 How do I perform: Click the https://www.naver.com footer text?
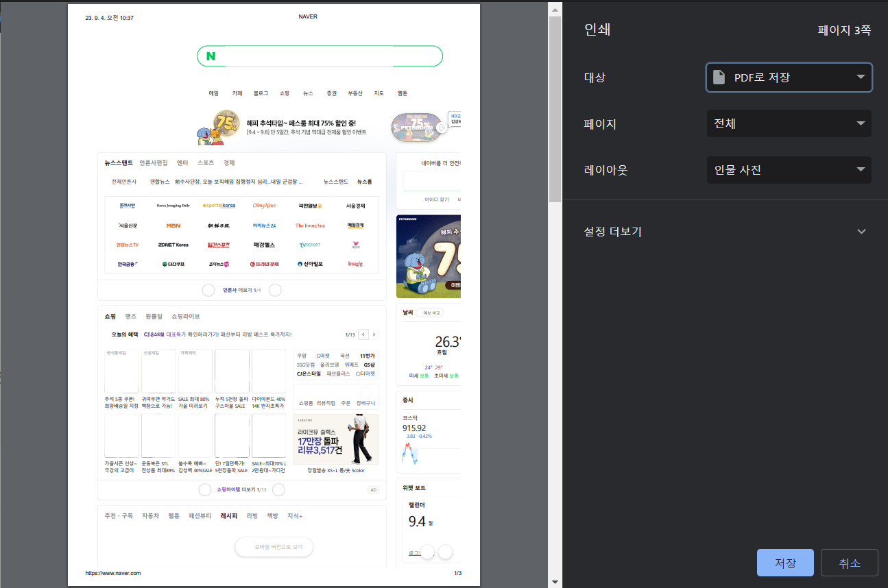click(x=113, y=573)
